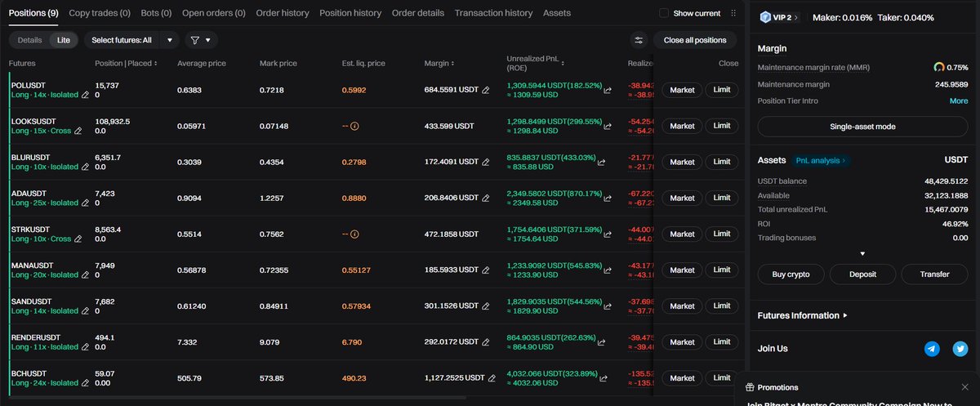Open Telegram Join Us icon
The height and width of the screenshot is (406, 980).
coord(932,349)
